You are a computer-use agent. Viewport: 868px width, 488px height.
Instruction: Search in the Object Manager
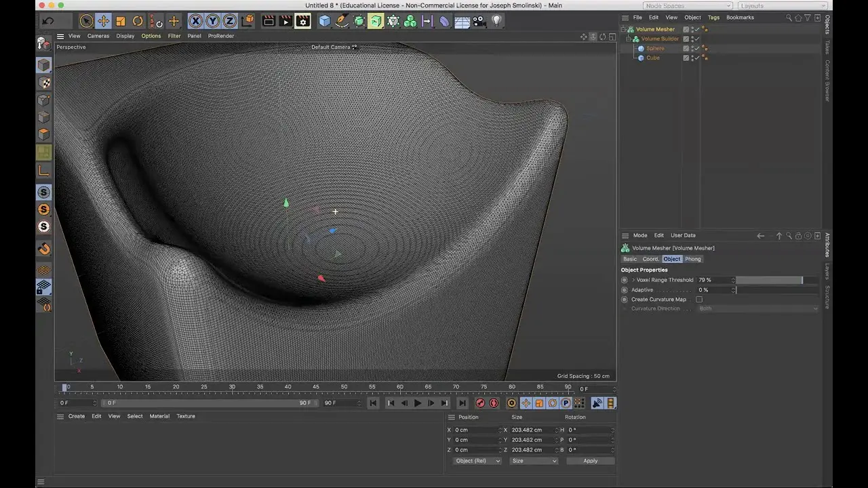789,18
